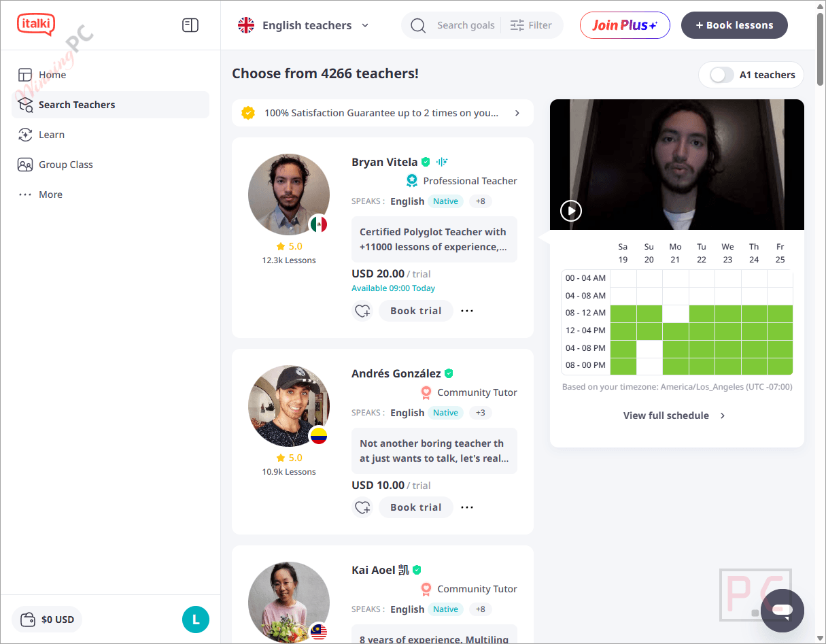The image size is (826, 644).
Task: Select Monday 08 - 12 AM slot
Action: coord(675,313)
